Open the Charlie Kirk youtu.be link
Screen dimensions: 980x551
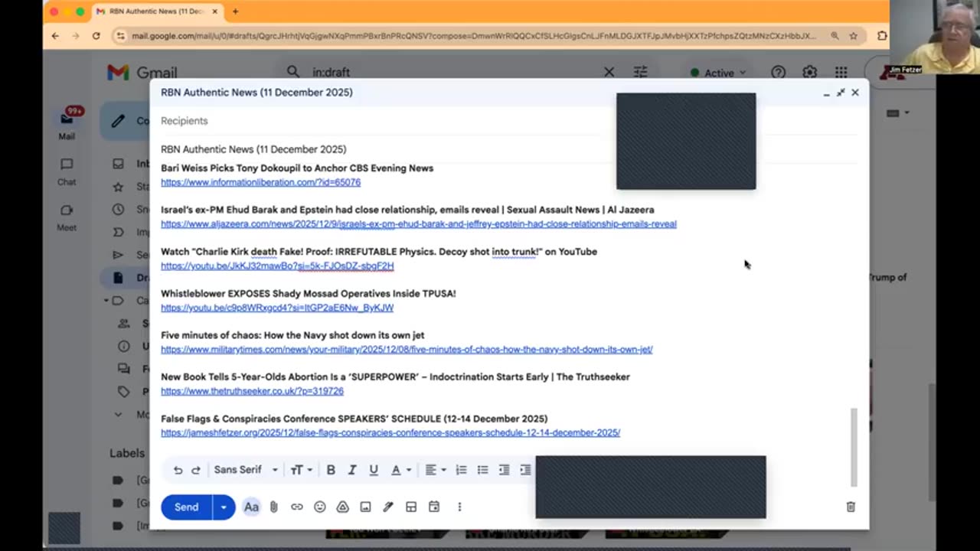277,266
